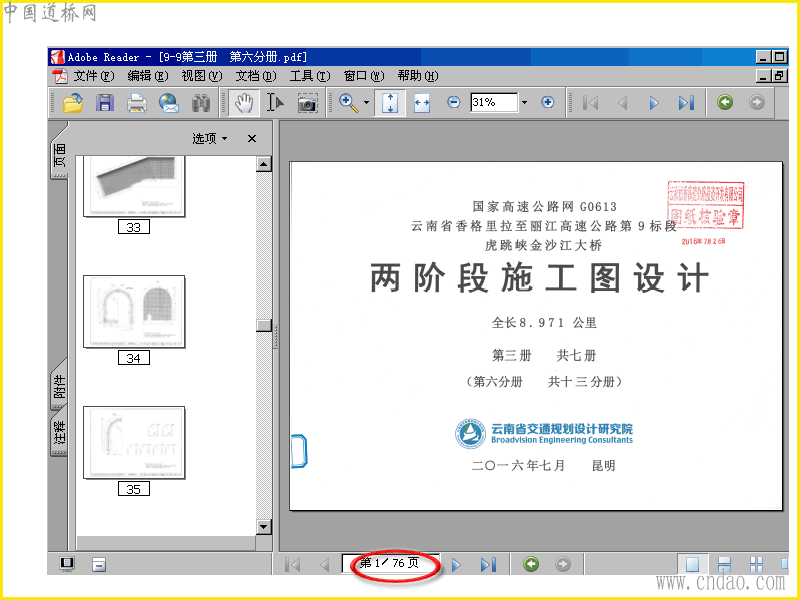Click the pane splitter collapse handle
Screen dimensions: 800x600
click(276, 335)
